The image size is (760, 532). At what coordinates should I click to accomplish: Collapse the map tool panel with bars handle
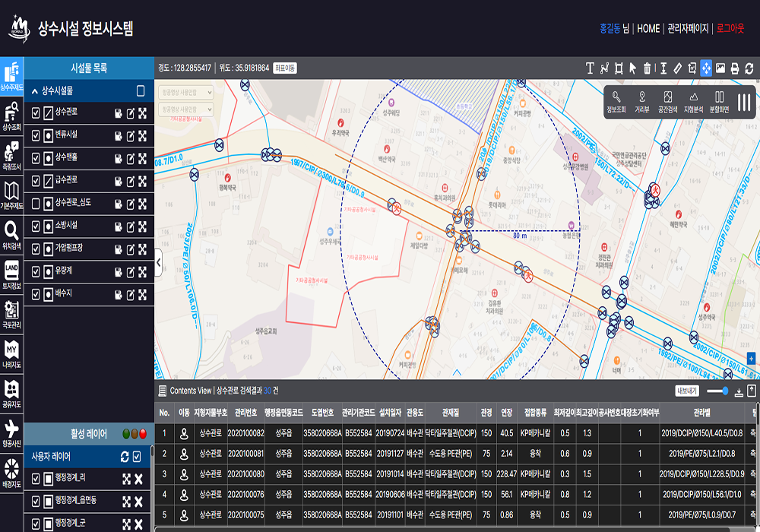point(744,103)
